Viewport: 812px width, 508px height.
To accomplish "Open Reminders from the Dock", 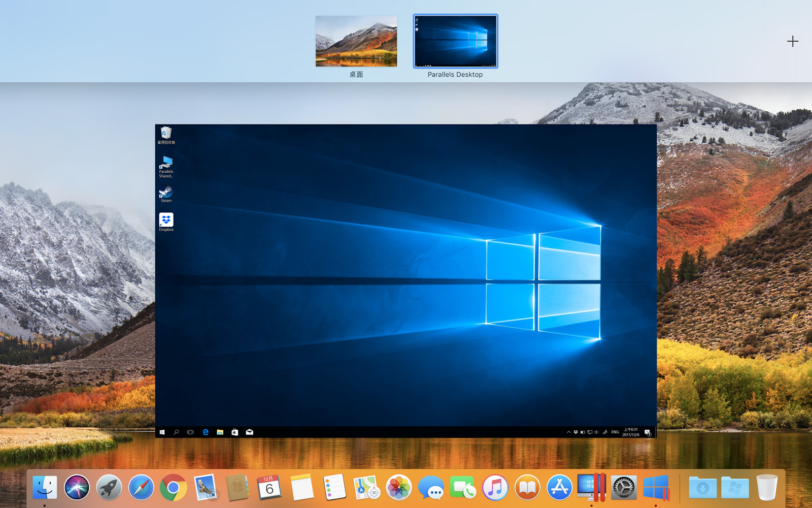I will tap(334, 488).
